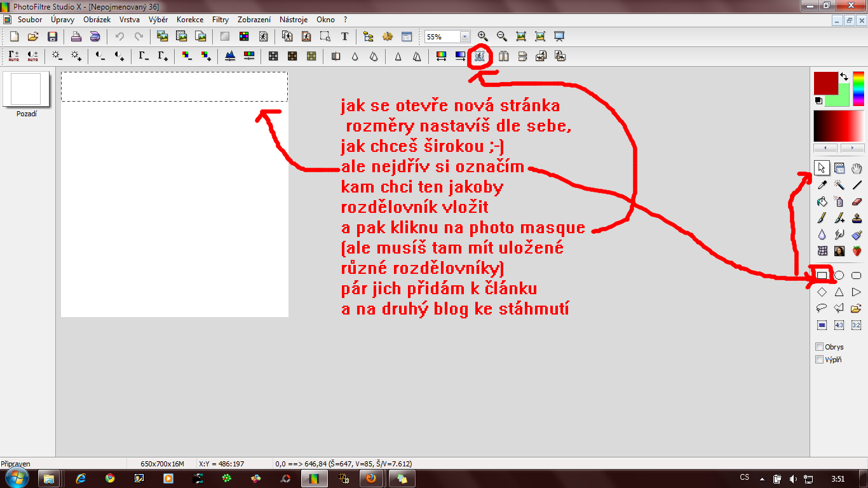Apply auto contrast
The width and height of the screenshot is (868, 488).
click(32, 56)
